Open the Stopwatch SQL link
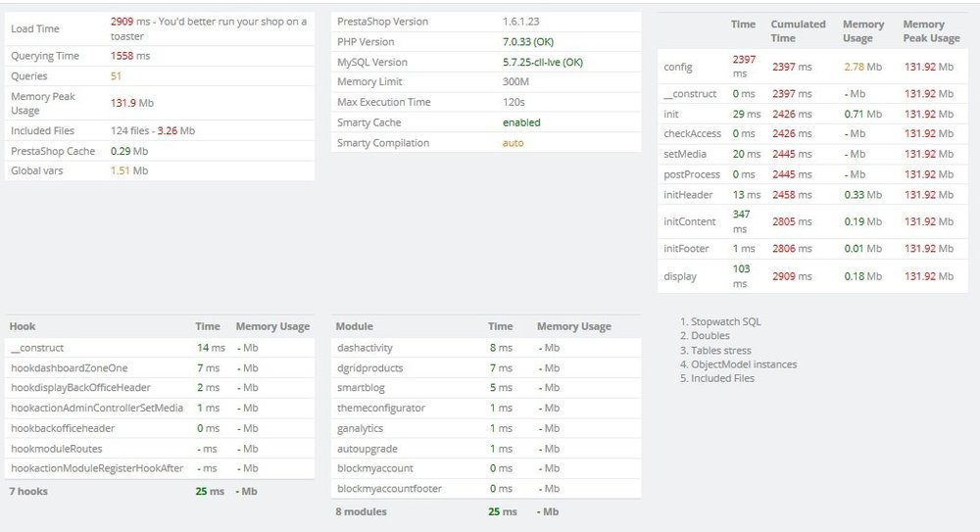This screenshot has width=980, height=532. click(725, 321)
